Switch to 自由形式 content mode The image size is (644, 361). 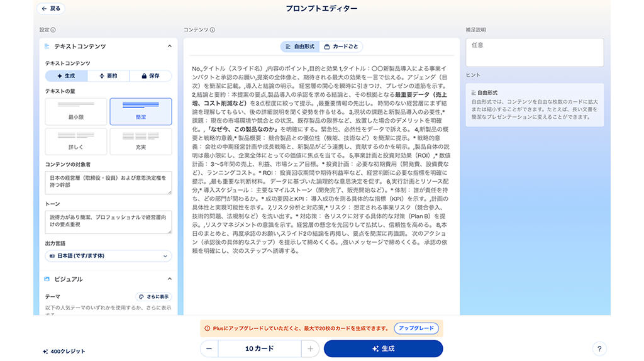[x=300, y=47]
